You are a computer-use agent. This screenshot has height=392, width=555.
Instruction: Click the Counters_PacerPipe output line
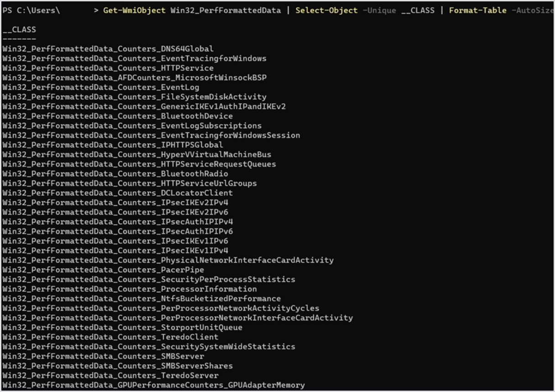(x=103, y=270)
